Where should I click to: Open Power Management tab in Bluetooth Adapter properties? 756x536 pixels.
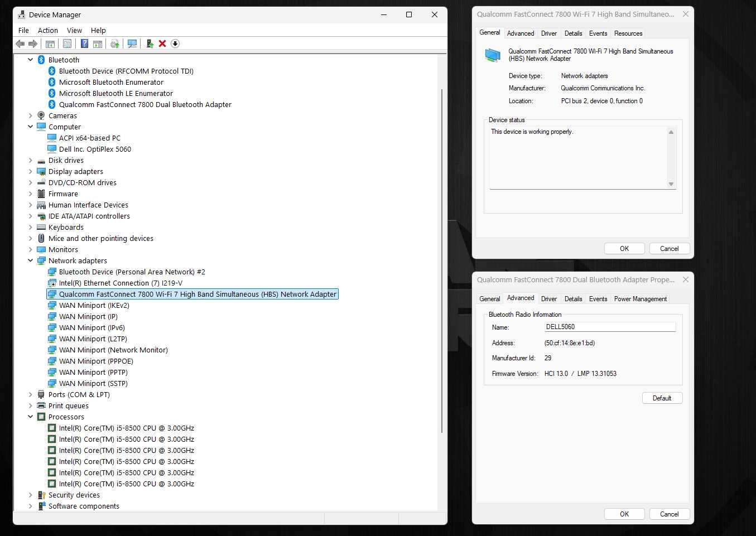[641, 299]
